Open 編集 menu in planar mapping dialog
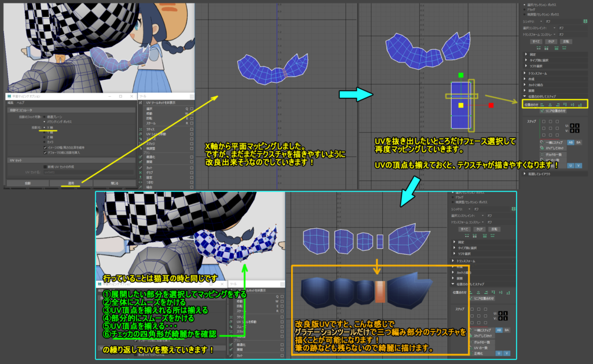This screenshot has height=364, width=593. (10, 103)
